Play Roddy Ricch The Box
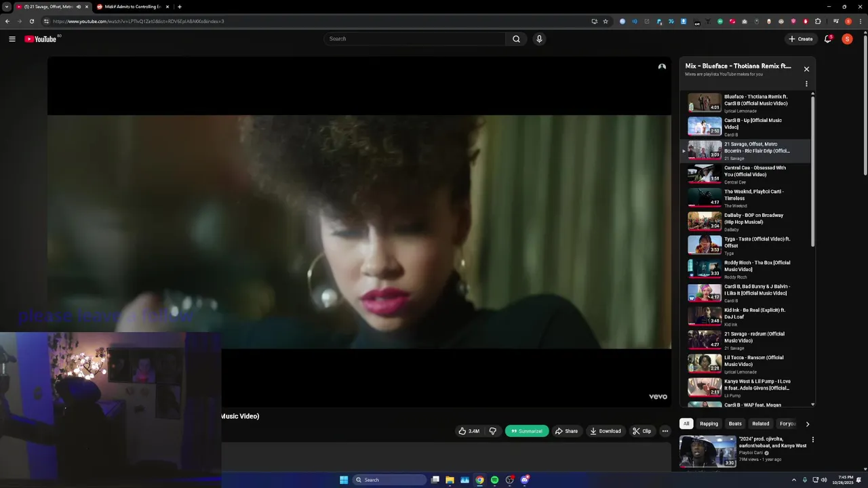This screenshot has height=488, width=868. coord(746,269)
